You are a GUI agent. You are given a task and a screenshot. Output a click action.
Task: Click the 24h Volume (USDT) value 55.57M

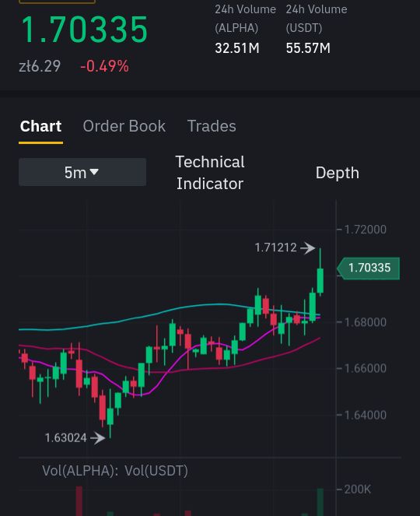pyautogui.click(x=308, y=48)
